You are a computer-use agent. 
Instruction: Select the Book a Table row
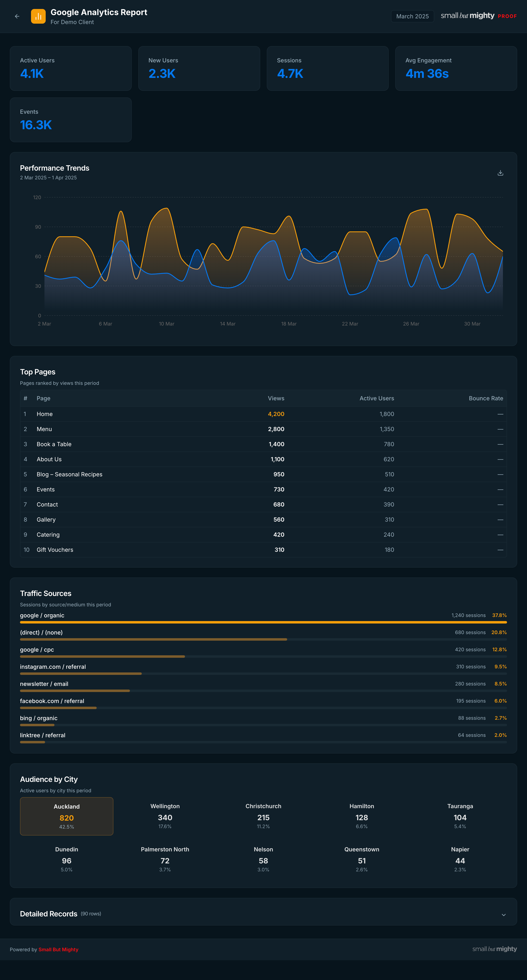coord(263,444)
